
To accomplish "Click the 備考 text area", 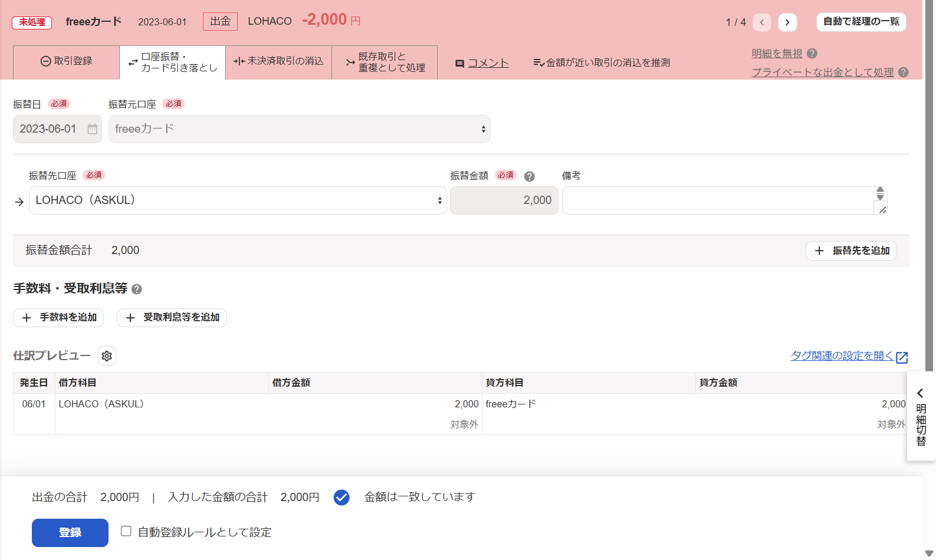I will (724, 200).
